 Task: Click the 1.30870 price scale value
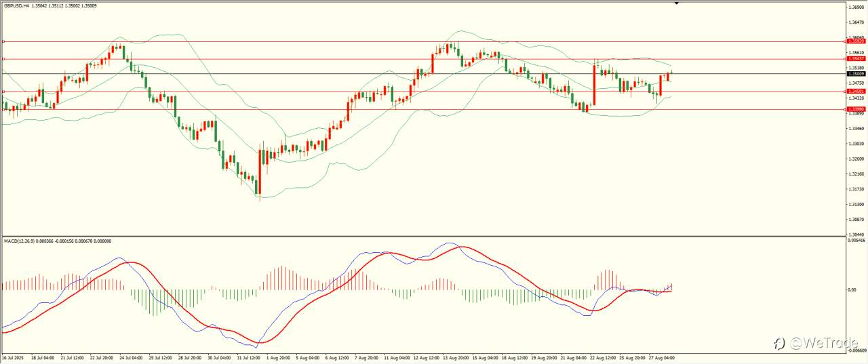(856, 220)
